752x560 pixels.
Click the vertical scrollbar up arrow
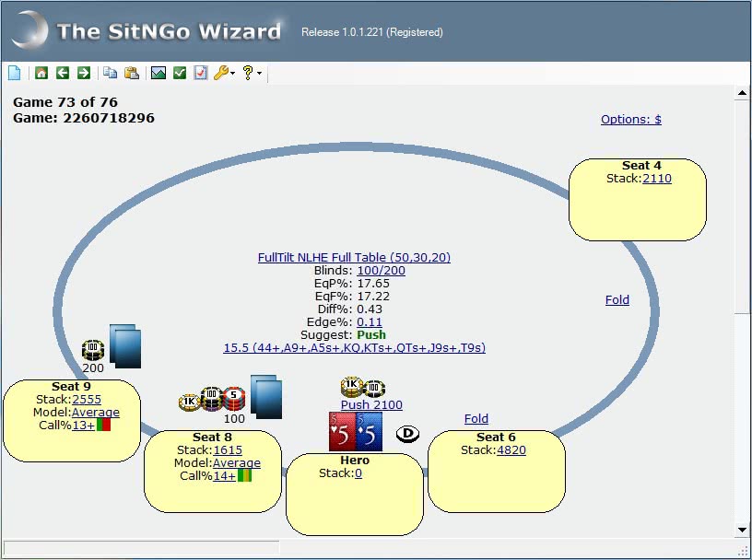click(742, 93)
